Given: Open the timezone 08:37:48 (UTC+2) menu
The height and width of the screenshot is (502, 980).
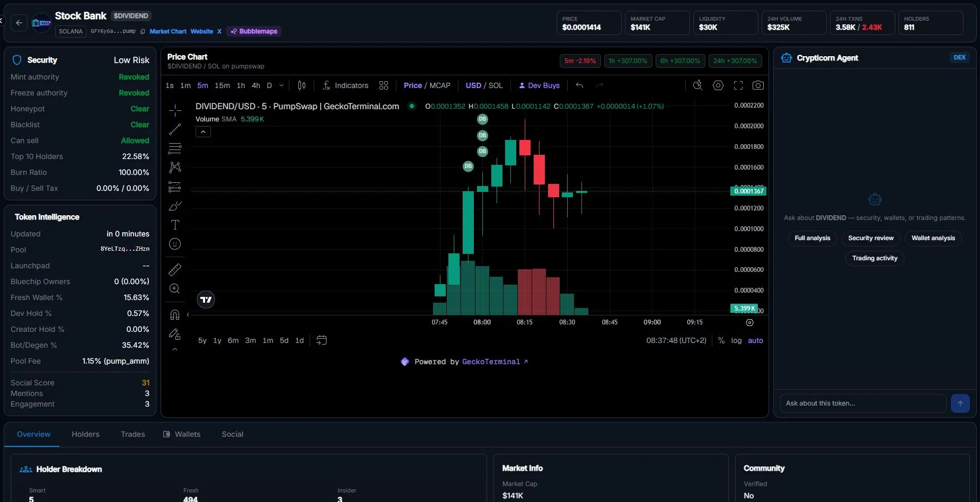Looking at the screenshot, I should click(676, 340).
